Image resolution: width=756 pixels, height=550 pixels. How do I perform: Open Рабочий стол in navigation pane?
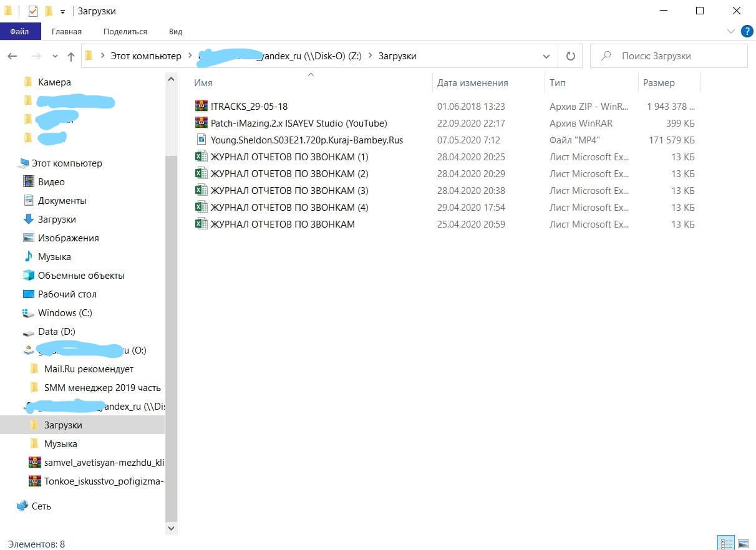coord(67,294)
